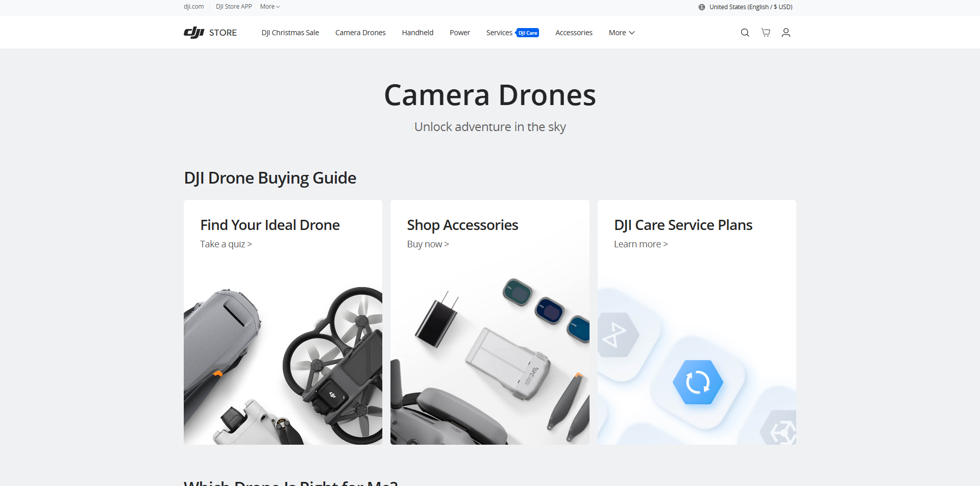Click the DJI Store logo
This screenshot has height=486, width=980.
[210, 32]
